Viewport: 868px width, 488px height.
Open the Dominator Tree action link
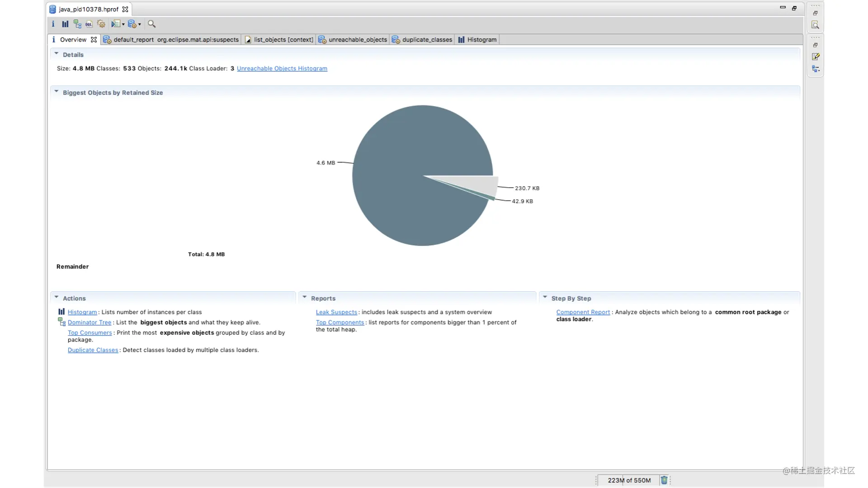tap(90, 323)
